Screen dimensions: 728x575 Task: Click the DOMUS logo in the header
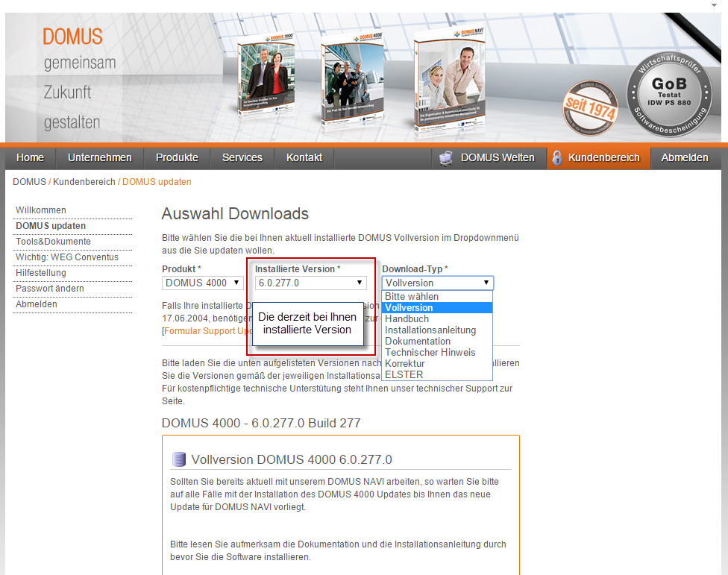tap(72, 37)
